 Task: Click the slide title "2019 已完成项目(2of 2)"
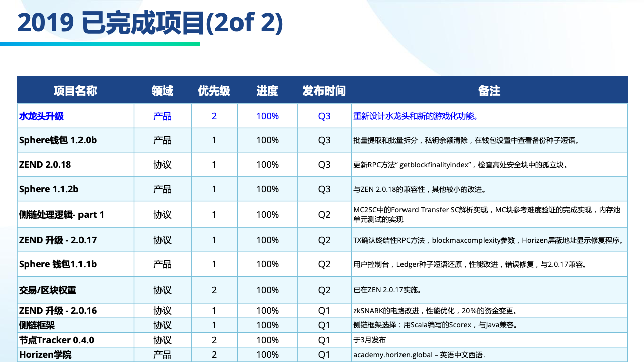click(x=150, y=23)
